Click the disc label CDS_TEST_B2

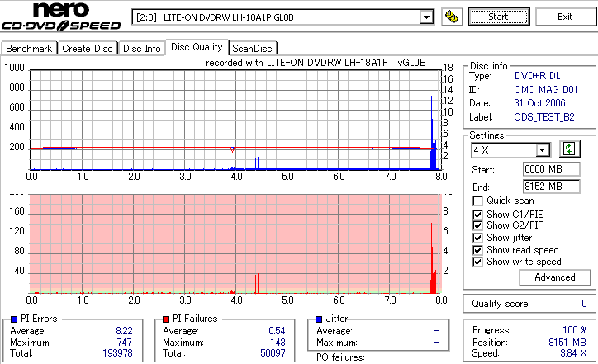[x=543, y=117]
